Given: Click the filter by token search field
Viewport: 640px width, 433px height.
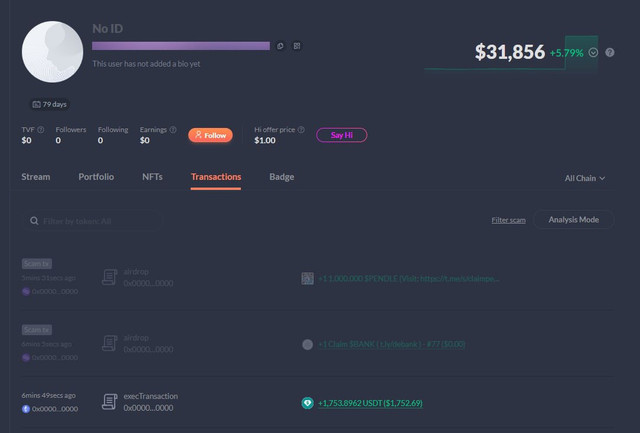Looking at the screenshot, I should 93,220.
